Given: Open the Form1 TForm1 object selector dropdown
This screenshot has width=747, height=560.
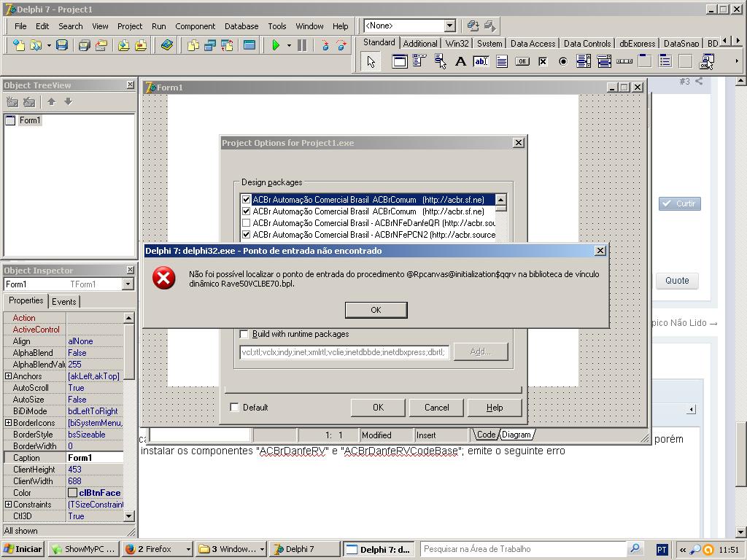Looking at the screenshot, I should [128, 284].
